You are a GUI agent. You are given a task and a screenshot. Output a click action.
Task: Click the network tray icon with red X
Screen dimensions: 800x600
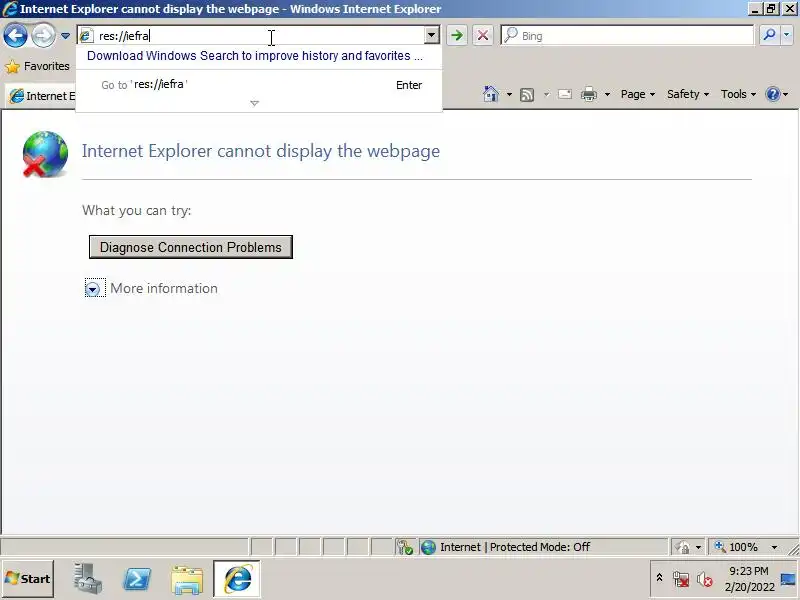click(x=681, y=580)
